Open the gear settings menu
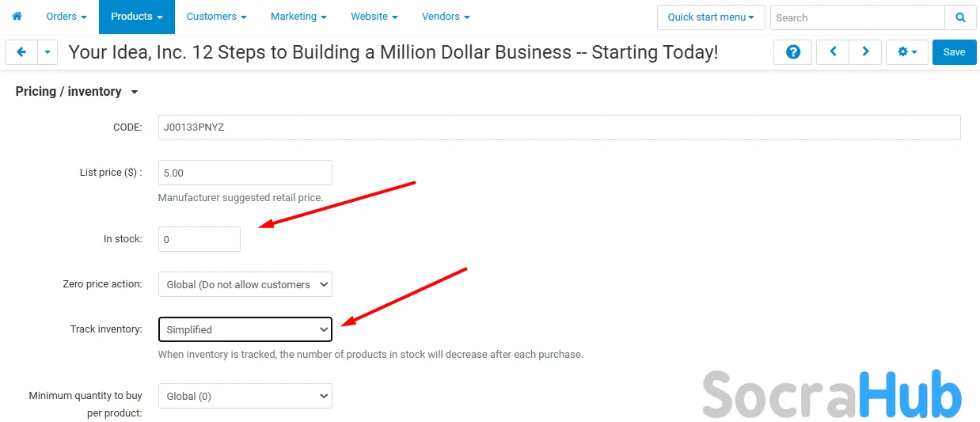The height and width of the screenshot is (422, 980). point(906,52)
